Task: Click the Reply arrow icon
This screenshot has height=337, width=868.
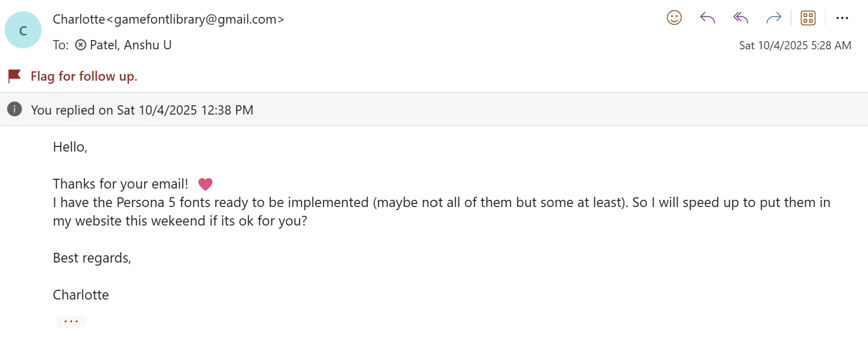Action: click(707, 18)
